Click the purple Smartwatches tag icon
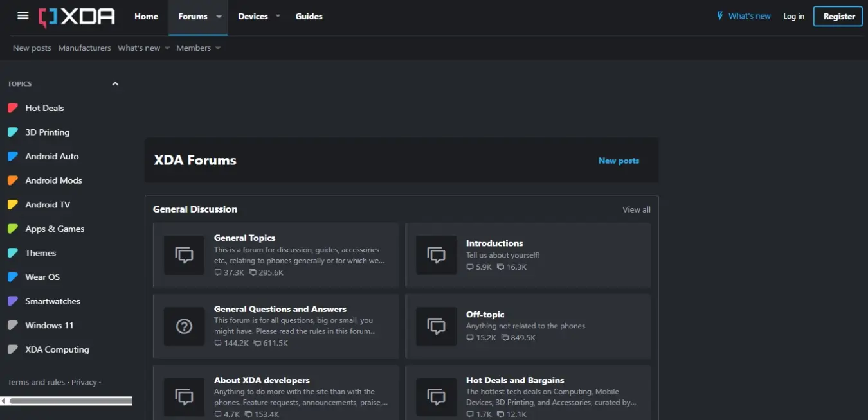868x420 pixels. pyautogui.click(x=12, y=301)
